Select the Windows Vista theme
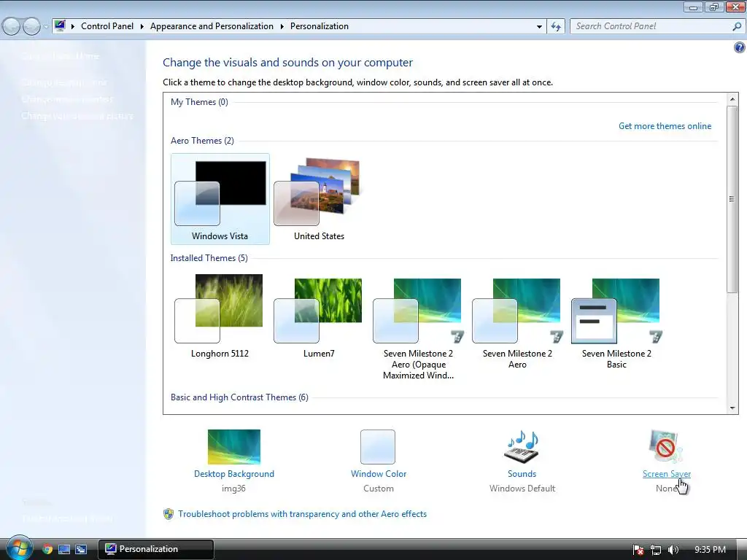The height and width of the screenshot is (560, 747). click(x=220, y=199)
